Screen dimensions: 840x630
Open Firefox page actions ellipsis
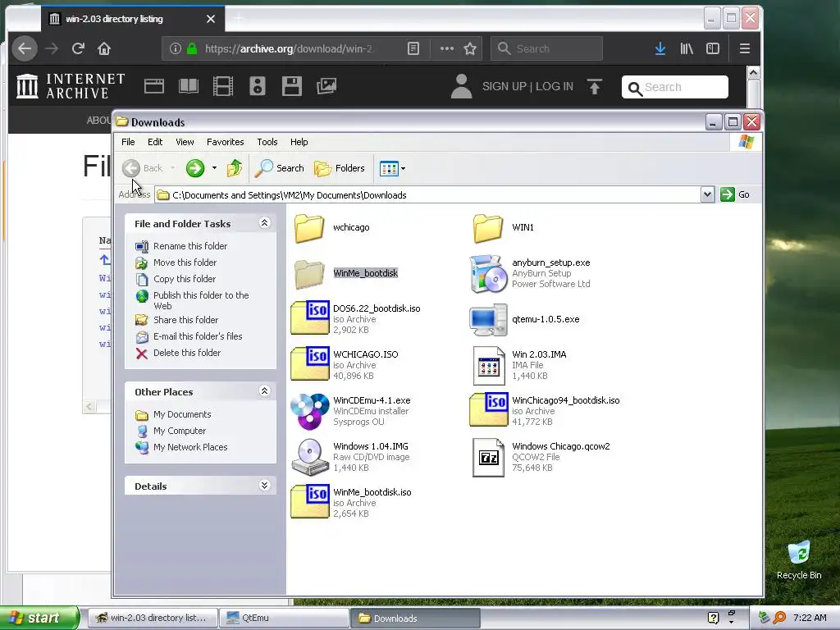point(447,48)
